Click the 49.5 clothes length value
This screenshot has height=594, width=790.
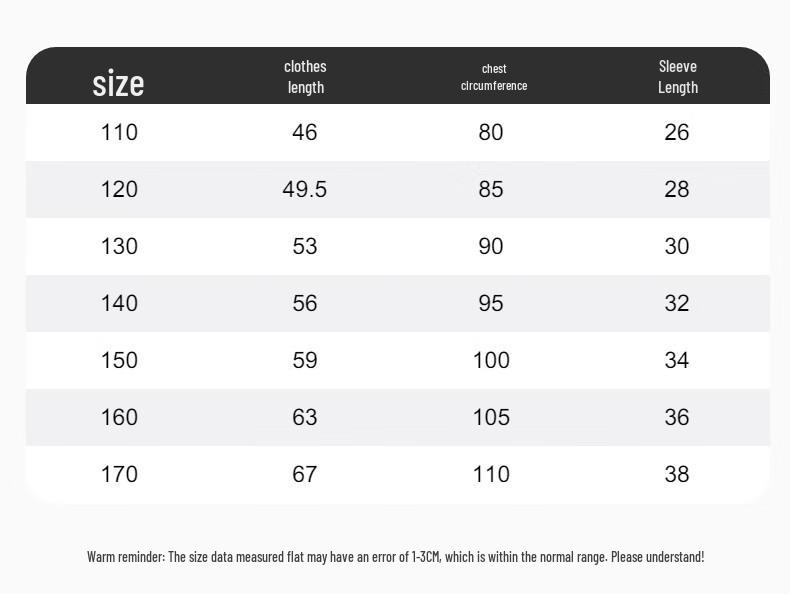305,189
